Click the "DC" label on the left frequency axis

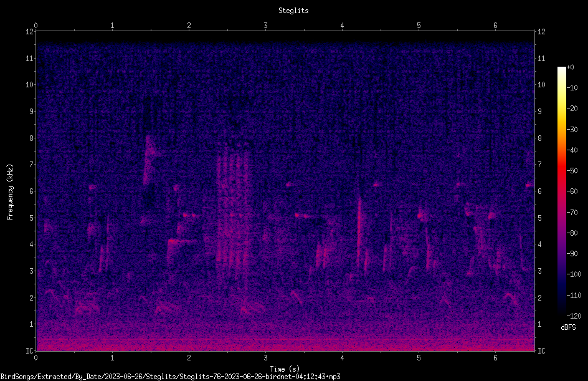click(29, 351)
